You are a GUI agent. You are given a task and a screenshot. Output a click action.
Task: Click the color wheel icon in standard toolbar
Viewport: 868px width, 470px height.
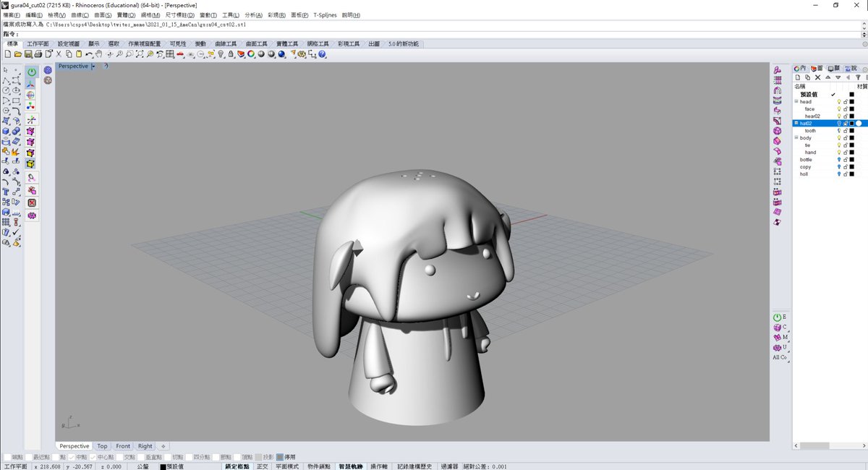pyautogui.click(x=251, y=54)
